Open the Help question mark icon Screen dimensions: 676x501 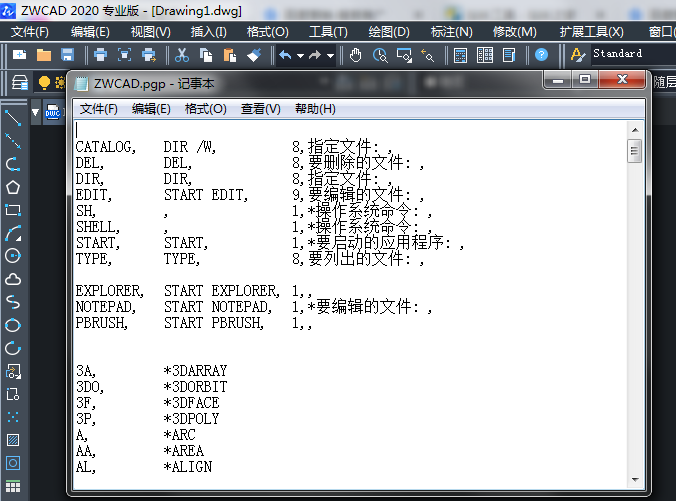click(x=541, y=54)
